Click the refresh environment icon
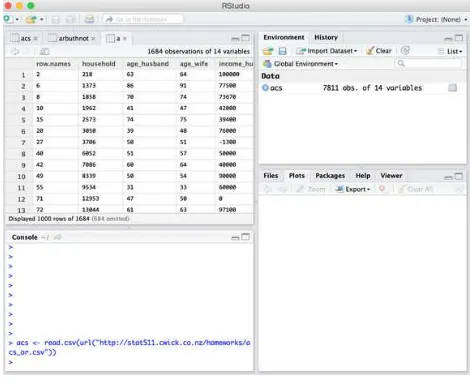This screenshot has width=470, height=384. click(x=405, y=51)
